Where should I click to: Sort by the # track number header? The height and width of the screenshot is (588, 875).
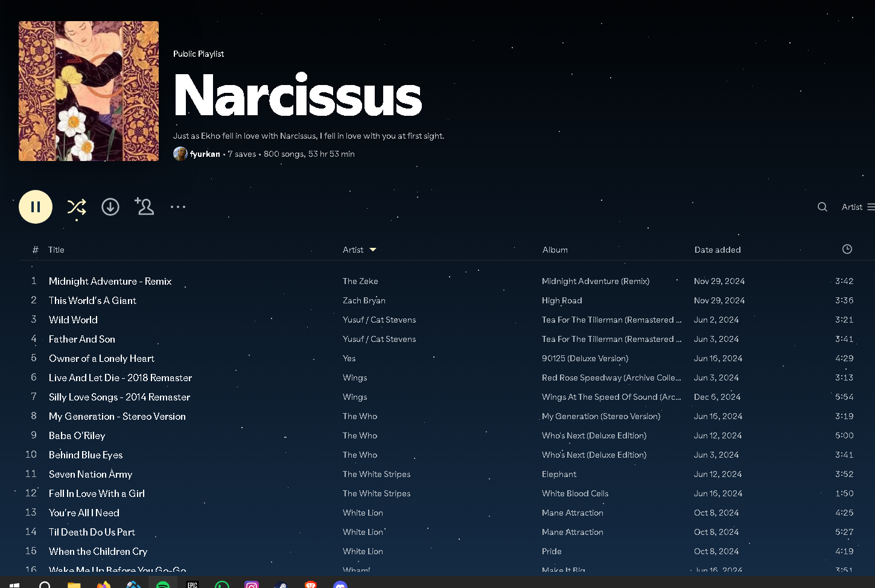[35, 250]
